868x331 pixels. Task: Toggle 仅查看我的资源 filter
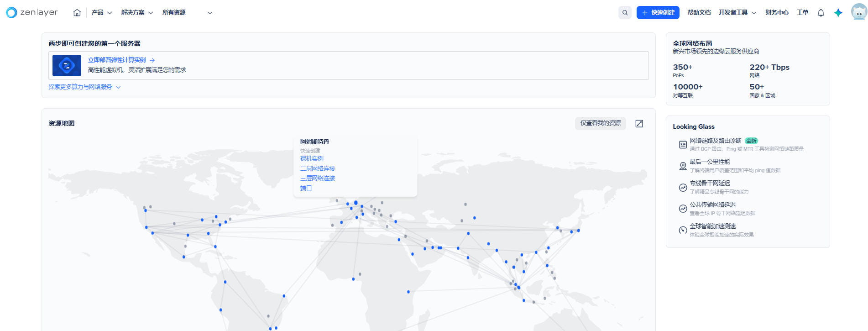[600, 123]
